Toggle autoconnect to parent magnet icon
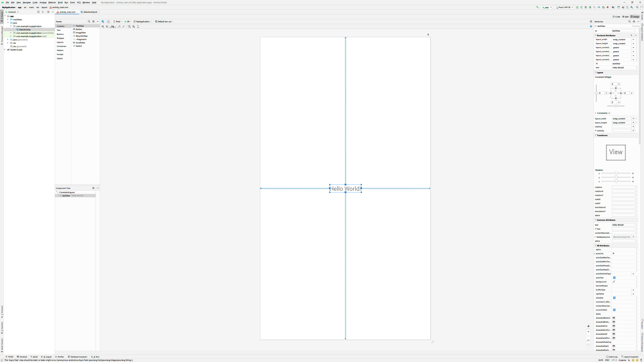This screenshot has width=644, height=362. [x=107, y=26]
